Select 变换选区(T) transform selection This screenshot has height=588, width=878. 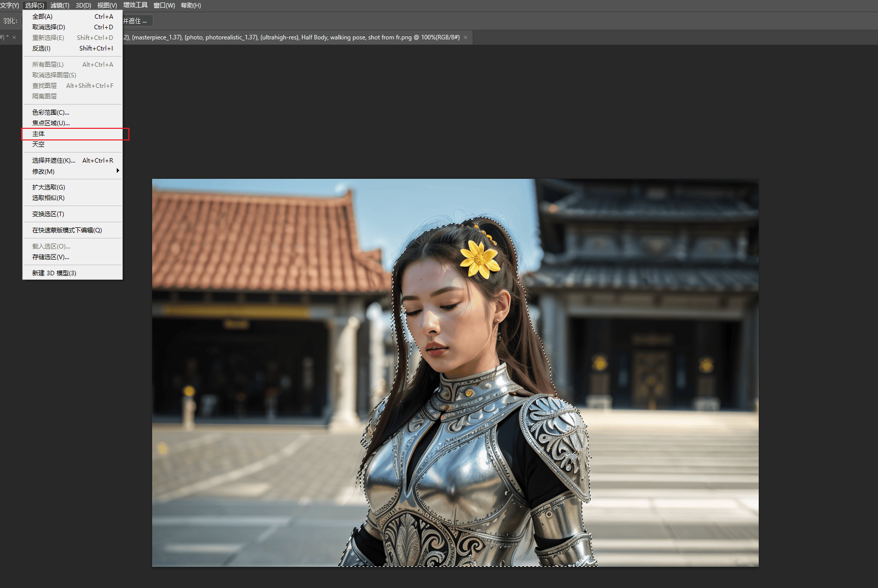point(73,214)
